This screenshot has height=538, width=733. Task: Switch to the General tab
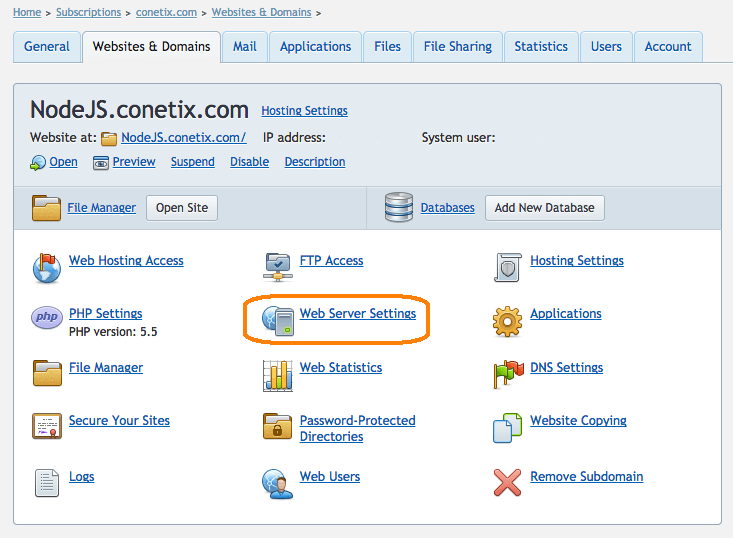[x=47, y=47]
